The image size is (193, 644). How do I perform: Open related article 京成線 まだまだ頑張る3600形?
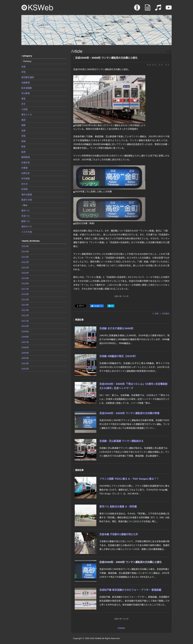point(116,328)
